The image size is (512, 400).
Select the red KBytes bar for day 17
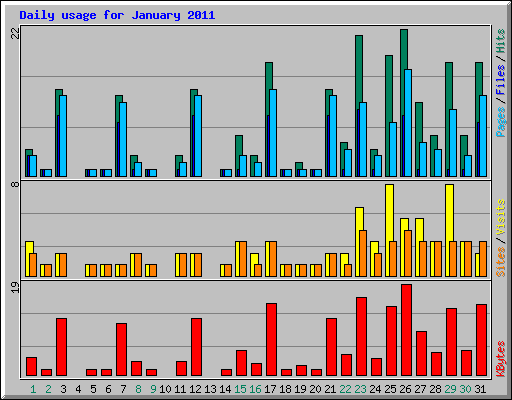(271, 340)
